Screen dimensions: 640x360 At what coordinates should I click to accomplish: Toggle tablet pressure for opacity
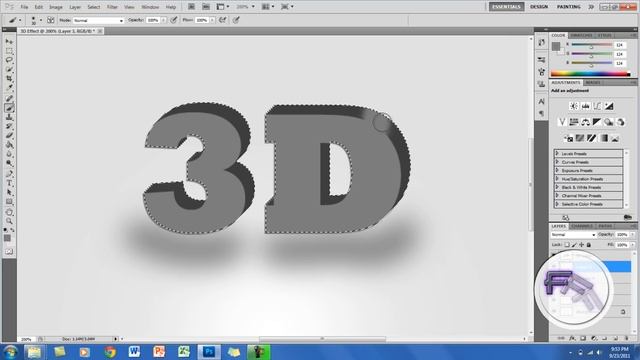click(174, 20)
